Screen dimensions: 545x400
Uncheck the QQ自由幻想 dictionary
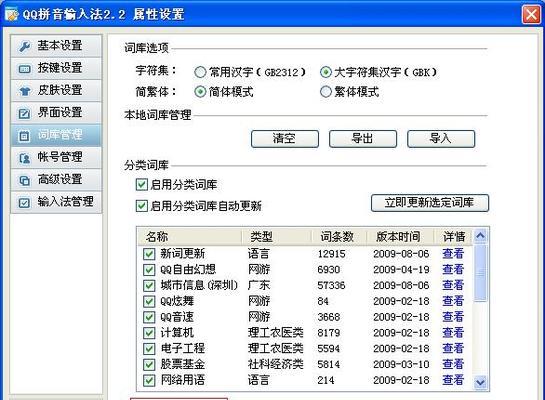point(149,270)
